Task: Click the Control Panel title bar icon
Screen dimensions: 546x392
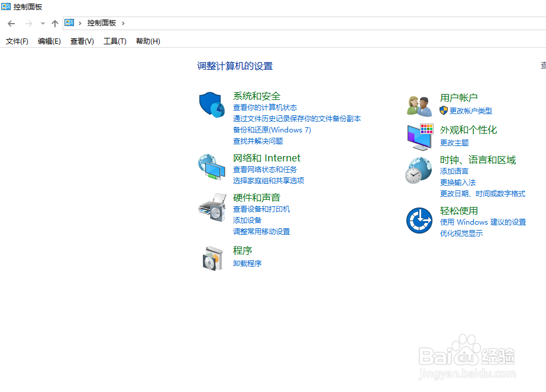Action: pos(6,7)
